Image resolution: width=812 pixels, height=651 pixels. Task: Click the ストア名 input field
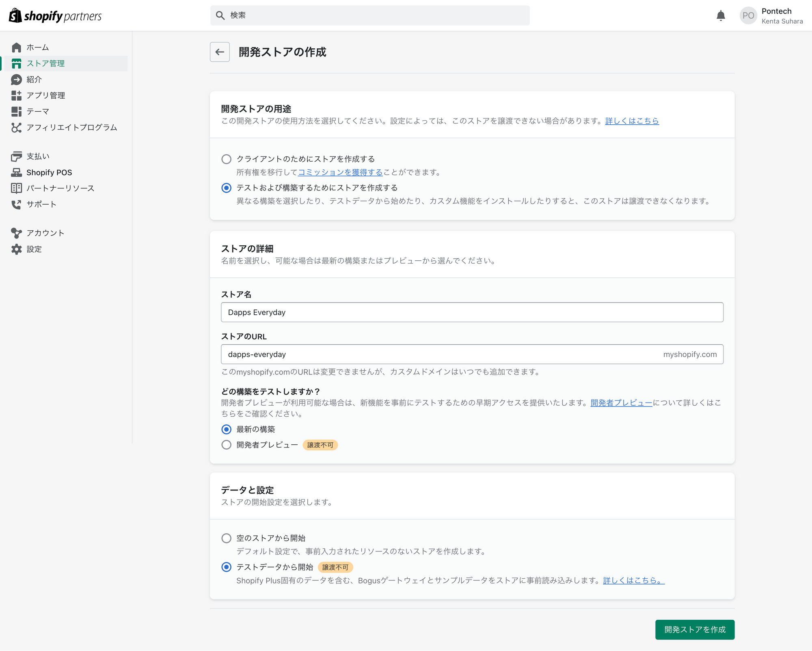[472, 312]
